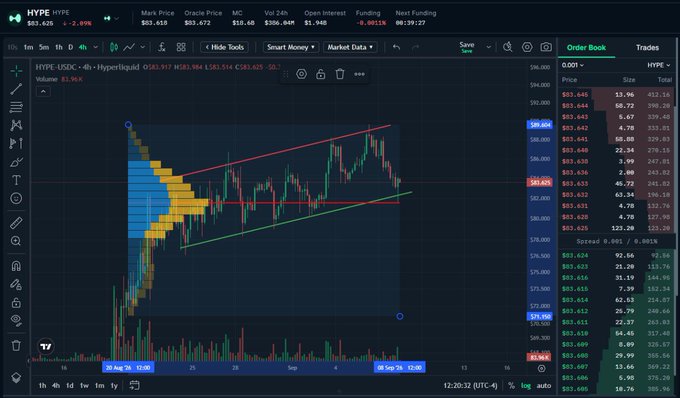
Task: Open the patterns drawing tool
Action: click(16, 125)
